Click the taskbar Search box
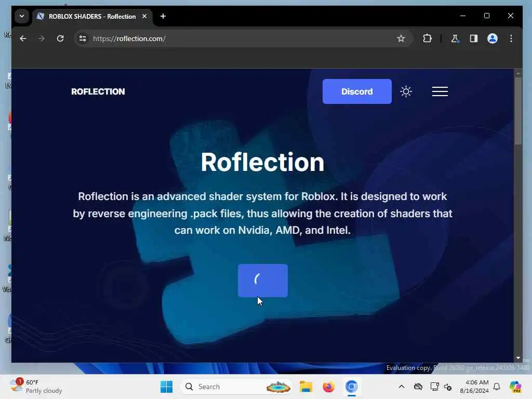Viewport: 532px width, 399px height. point(237,387)
